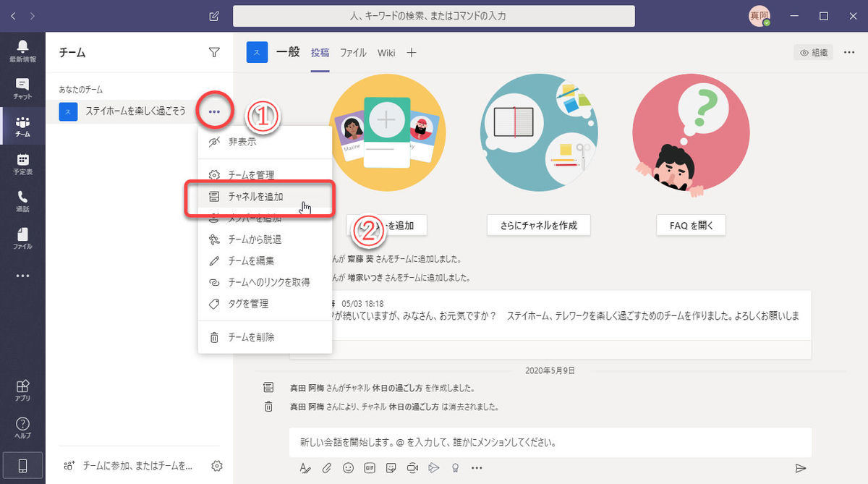Open the Apps (アプリ) store icon
The image size is (868, 484).
(22, 389)
